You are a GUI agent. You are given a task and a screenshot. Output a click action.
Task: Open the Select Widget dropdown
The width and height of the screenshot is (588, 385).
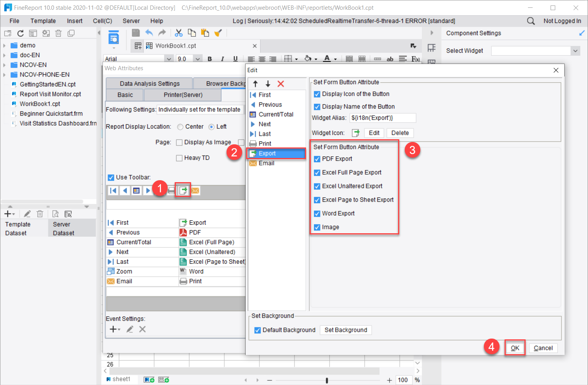tap(575, 51)
